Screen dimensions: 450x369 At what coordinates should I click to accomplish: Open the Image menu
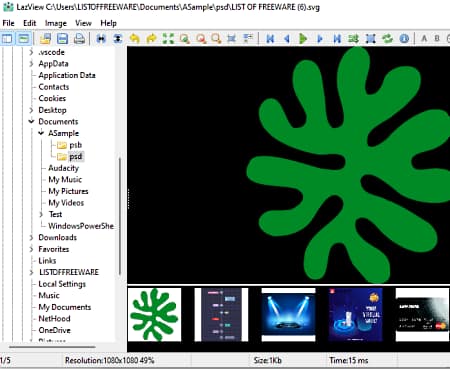(56, 23)
